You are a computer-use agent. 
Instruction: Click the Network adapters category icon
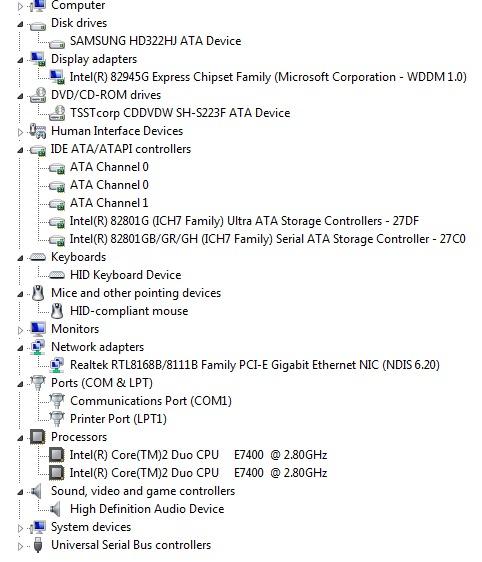tap(38, 347)
